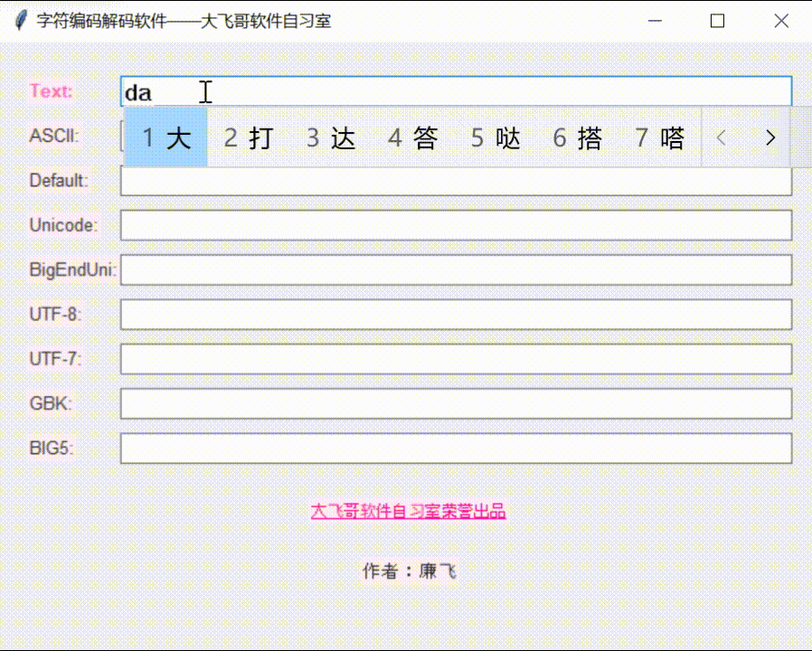Focus the UTF-8 output field
The image size is (812, 651).
tap(456, 315)
